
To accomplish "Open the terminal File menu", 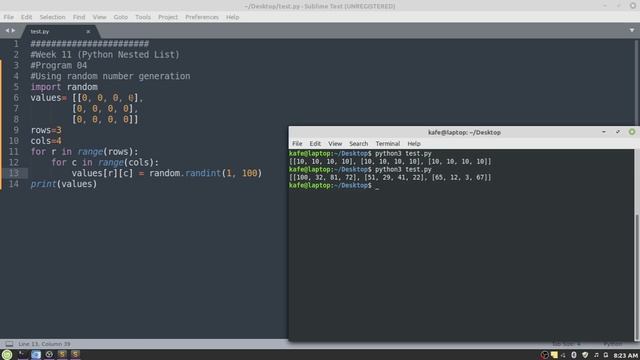I will coord(297,144).
